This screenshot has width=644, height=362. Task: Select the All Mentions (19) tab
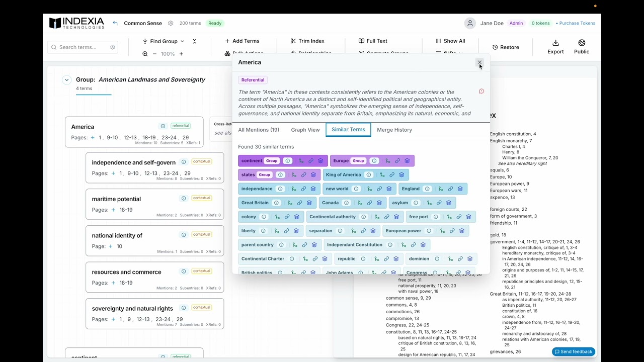[x=259, y=130]
